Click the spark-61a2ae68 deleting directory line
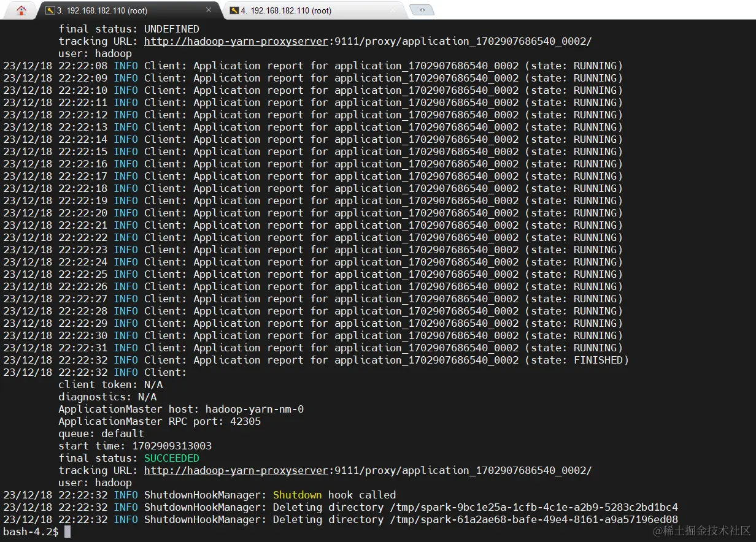Screen dimensions: 756x542 click(x=341, y=519)
